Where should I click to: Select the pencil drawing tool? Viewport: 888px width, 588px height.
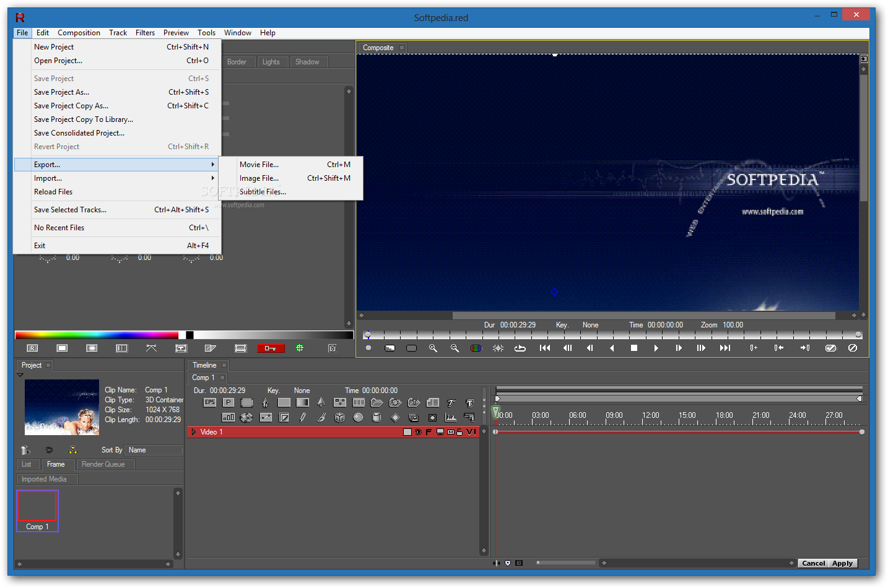[302, 417]
